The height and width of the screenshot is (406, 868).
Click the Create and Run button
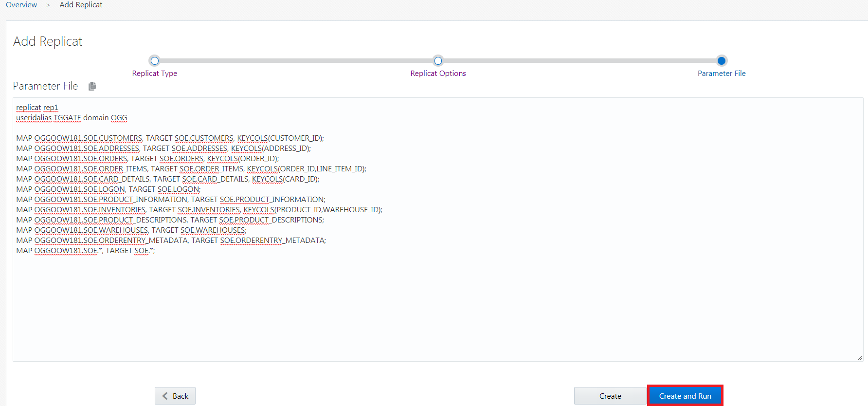pos(685,396)
